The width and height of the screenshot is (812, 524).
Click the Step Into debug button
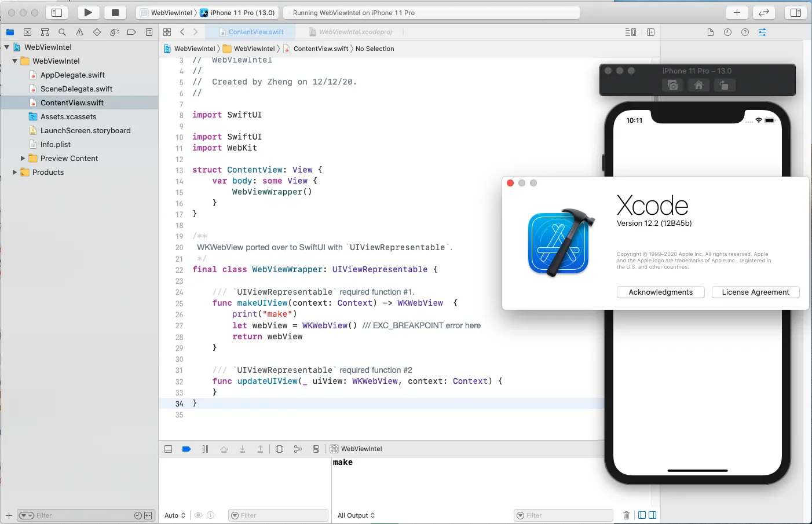[x=242, y=449]
